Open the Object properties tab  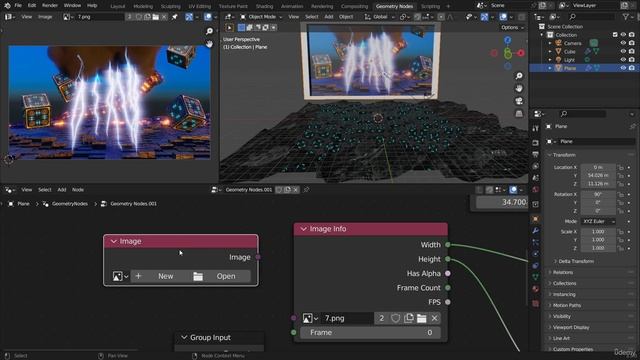(x=536, y=219)
